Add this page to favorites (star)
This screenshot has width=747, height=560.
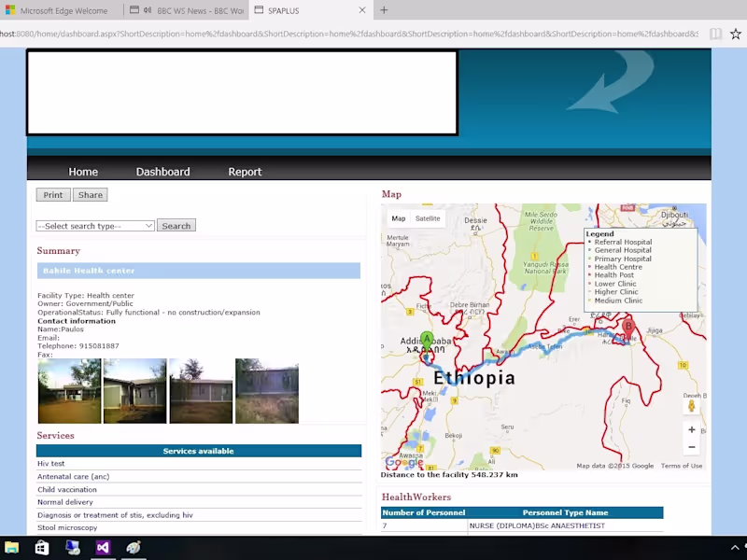point(736,34)
